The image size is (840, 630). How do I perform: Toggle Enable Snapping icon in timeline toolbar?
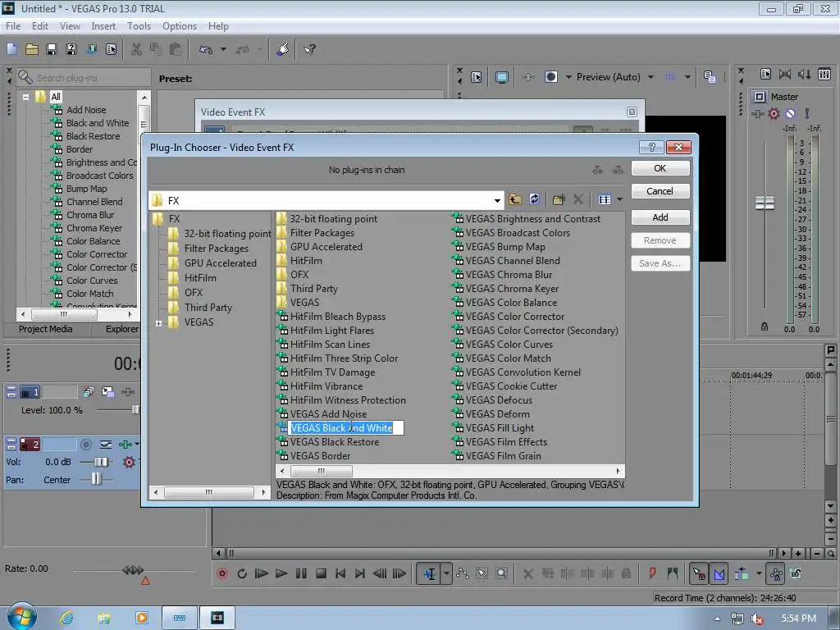(x=699, y=573)
